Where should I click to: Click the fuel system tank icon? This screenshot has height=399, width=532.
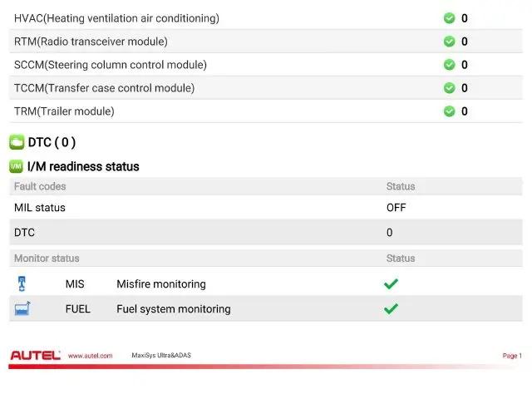click(22, 308)
